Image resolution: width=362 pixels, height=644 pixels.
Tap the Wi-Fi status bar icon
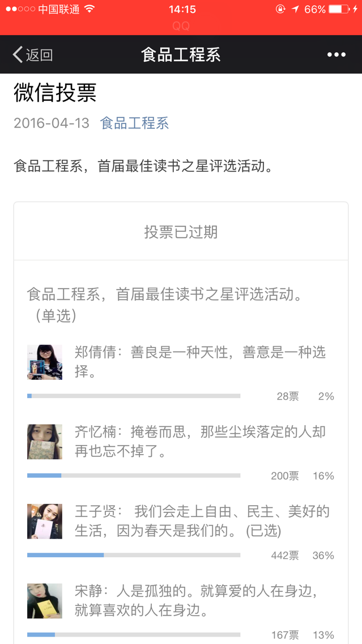[90, 9]
